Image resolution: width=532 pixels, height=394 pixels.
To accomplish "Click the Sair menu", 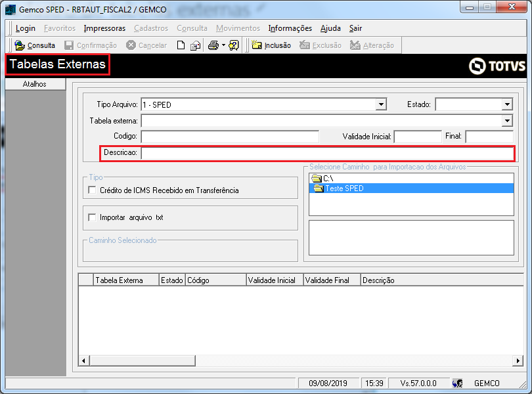I will point(355,28).
